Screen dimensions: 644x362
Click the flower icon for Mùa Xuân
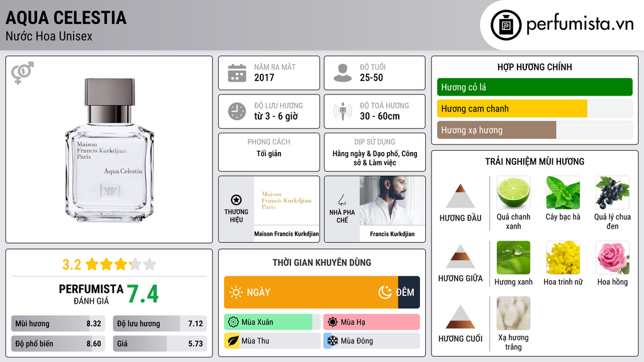click(233, 322)
